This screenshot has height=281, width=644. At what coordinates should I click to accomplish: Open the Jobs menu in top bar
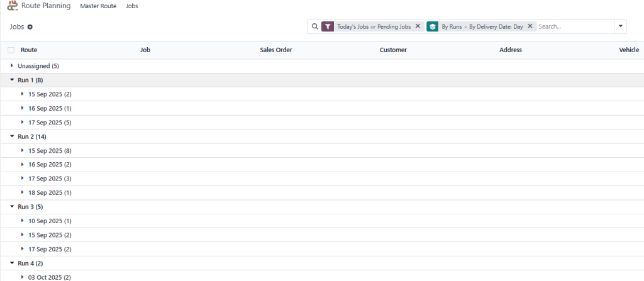click(131, 6)
